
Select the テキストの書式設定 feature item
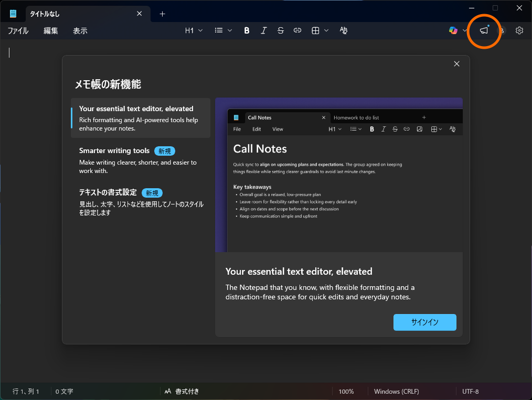(x=141, y=202)
